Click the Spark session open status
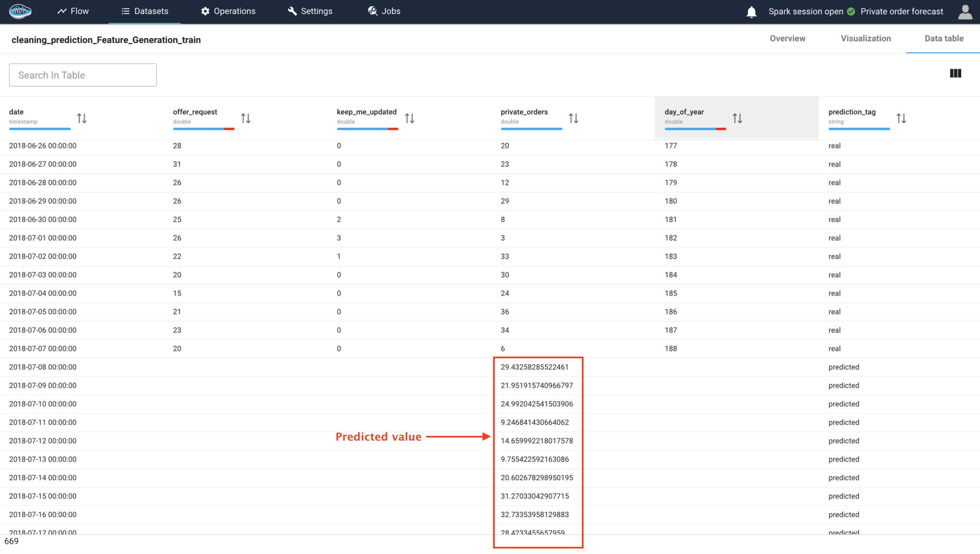Viewport: 980px width, 554px height. click(807, 11)
